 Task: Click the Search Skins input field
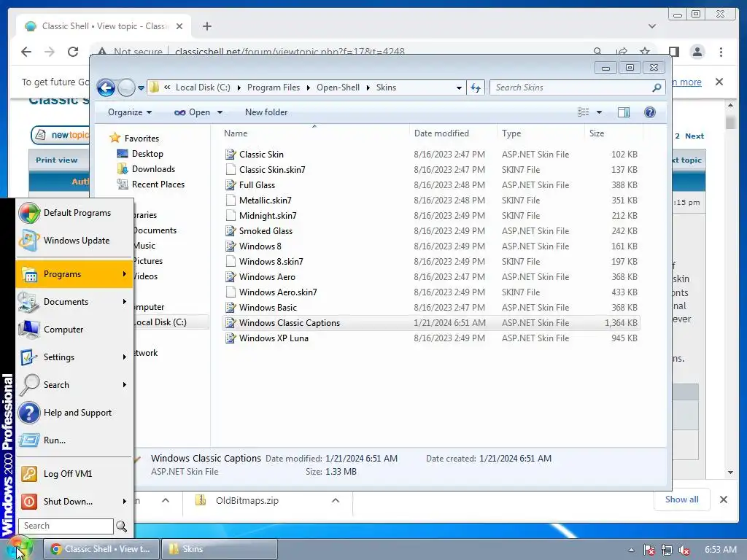coord(572,87)
